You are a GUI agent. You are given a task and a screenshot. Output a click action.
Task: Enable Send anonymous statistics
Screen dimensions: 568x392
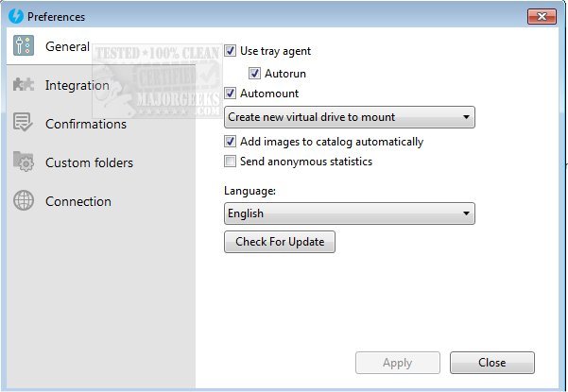[x=231, y=162]
